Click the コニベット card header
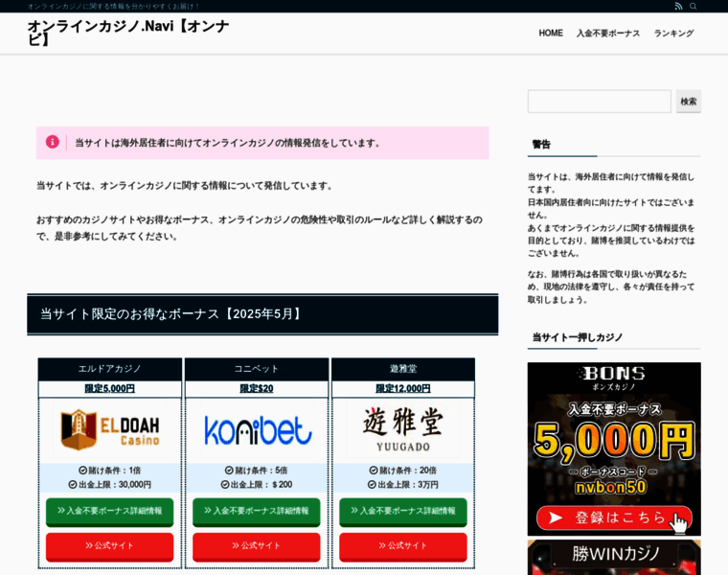The width and height of the screenshot is (728, 575). pyautogui.click(x=257, y=369)
